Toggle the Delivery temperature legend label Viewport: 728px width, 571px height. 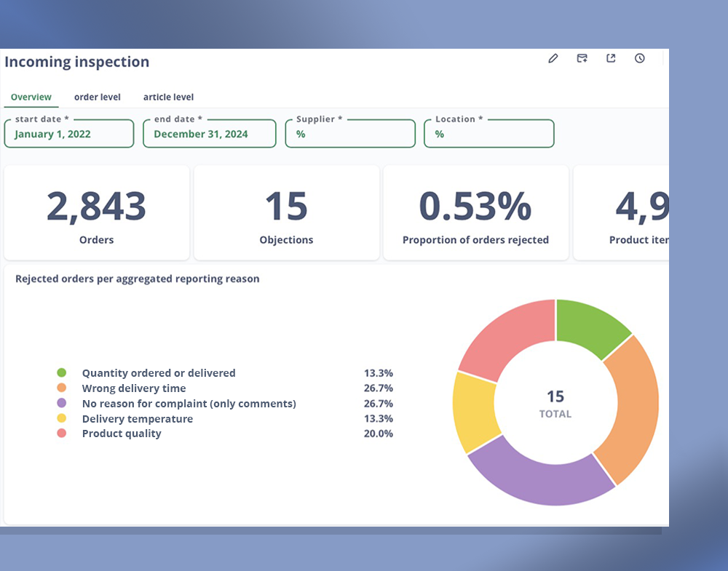tap(137, 419)
